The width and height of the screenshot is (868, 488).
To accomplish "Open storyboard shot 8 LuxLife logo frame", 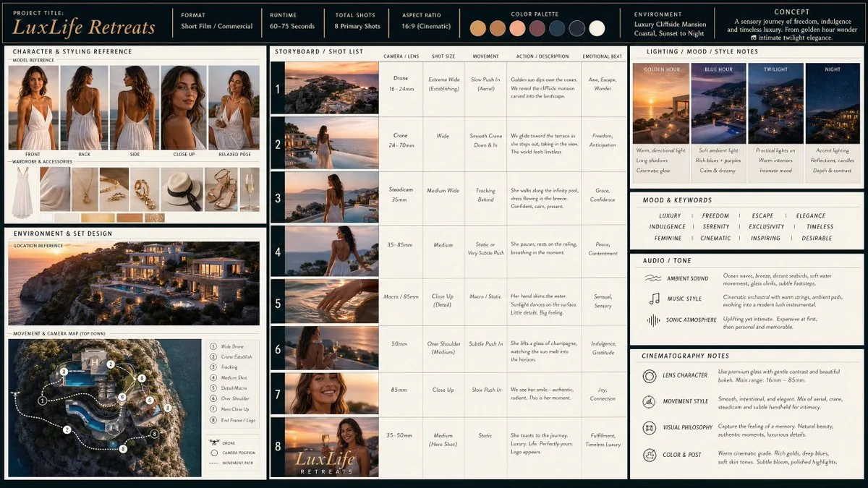I will [331, 447].
